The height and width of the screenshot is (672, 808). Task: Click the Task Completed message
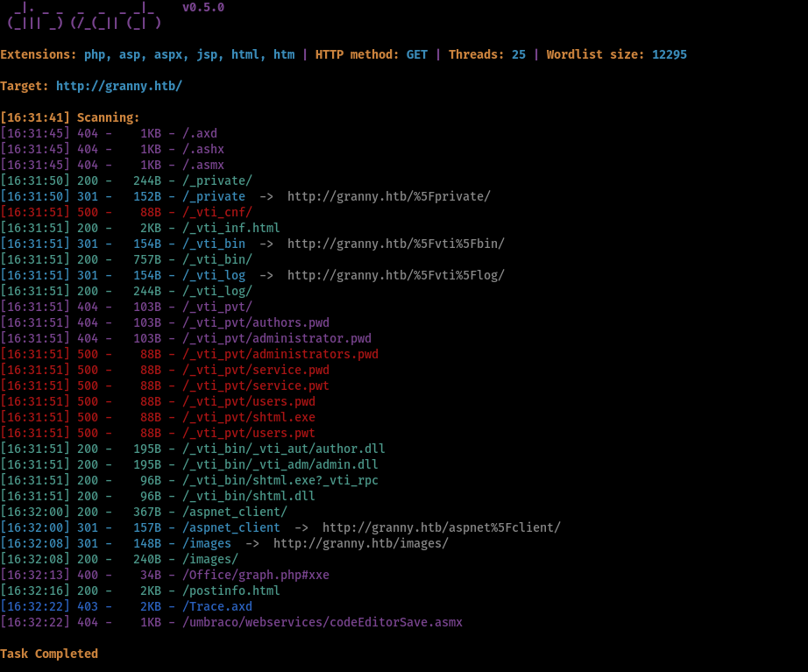point(49,654)
